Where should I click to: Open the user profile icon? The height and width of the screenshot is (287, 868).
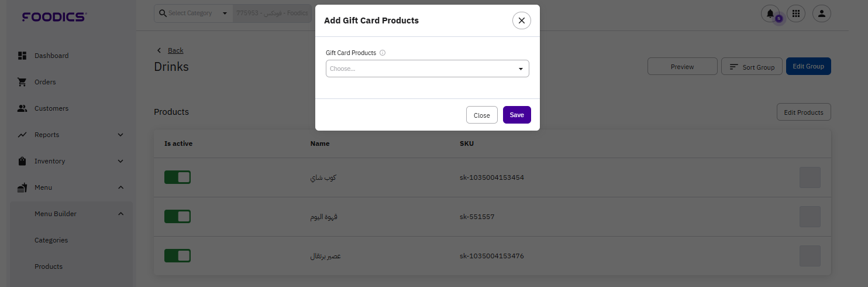pyautogui.click(x=821, y=13)
